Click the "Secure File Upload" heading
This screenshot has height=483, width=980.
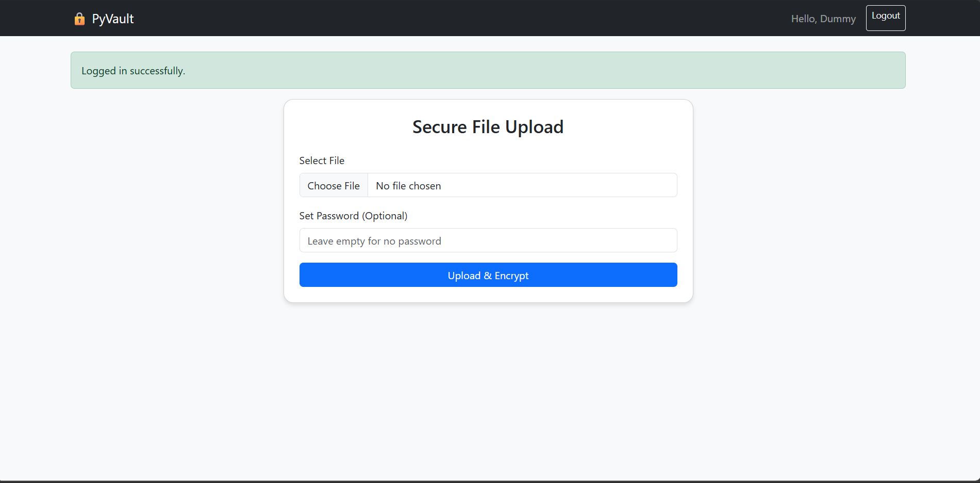(x=488, y=127)
